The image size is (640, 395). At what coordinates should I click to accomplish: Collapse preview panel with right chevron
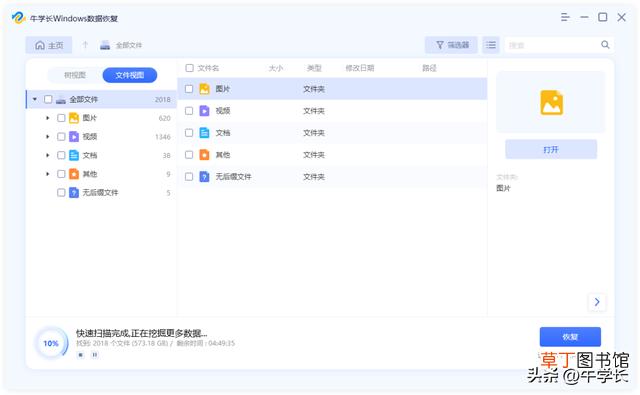point(597,302)
